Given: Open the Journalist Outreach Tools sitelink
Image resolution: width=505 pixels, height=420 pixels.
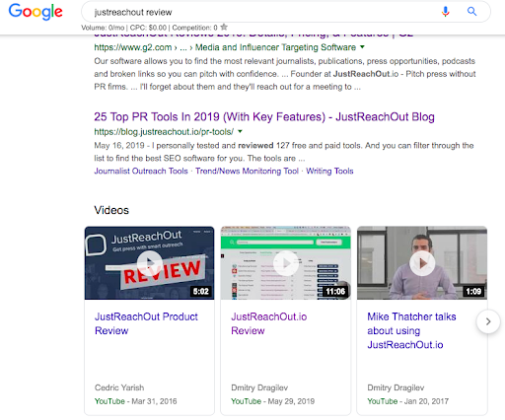Looking at the screenshot, I should 141,171.
